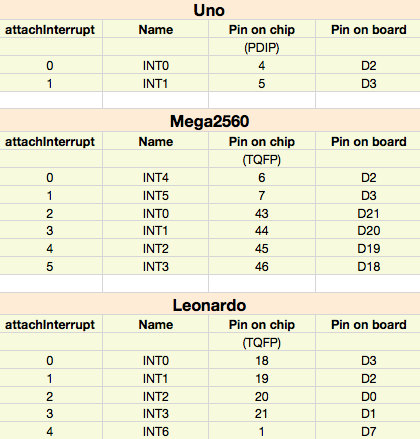Select the INT6 cell in the Leonardo table
420x439 pixels.
[156, 432]
